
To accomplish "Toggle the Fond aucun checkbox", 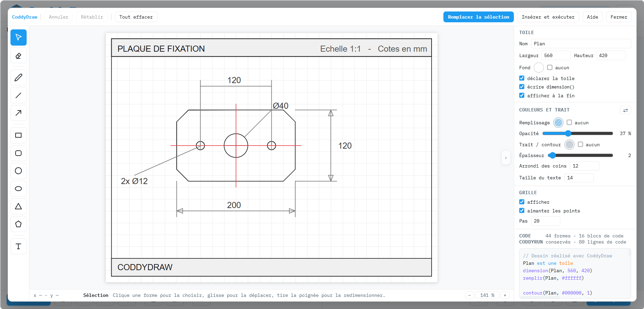I will pos(550,68).
